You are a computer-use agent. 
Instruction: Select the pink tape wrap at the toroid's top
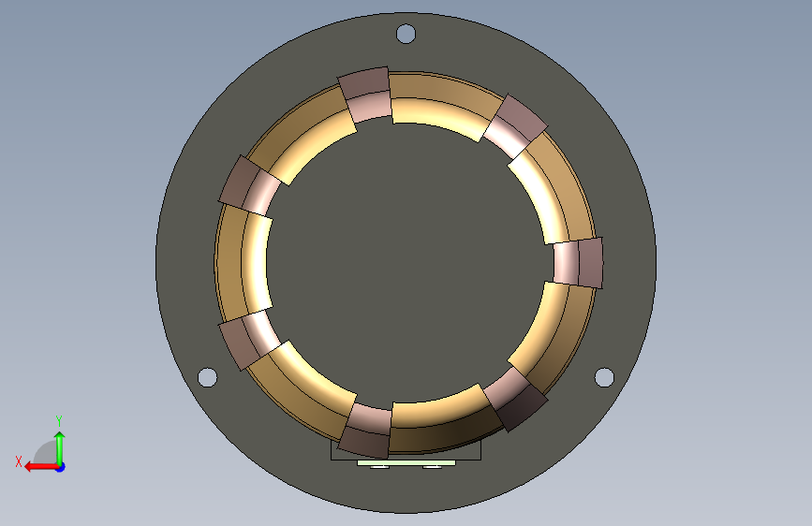[365, 95]
